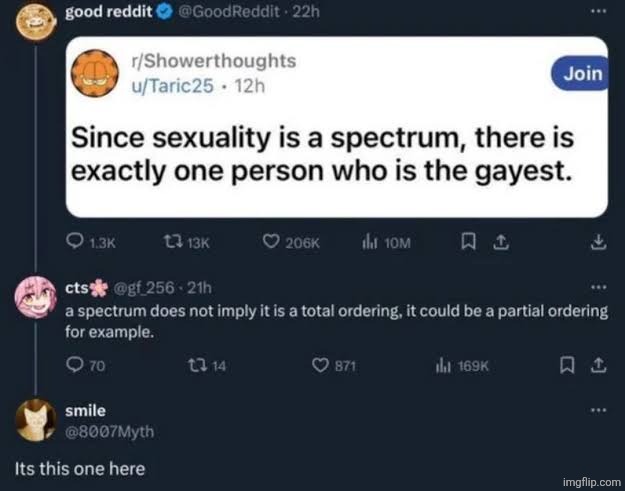Viewport: 625px width, 491px height.
Task: Download the media from the top post
Action: 599,241
